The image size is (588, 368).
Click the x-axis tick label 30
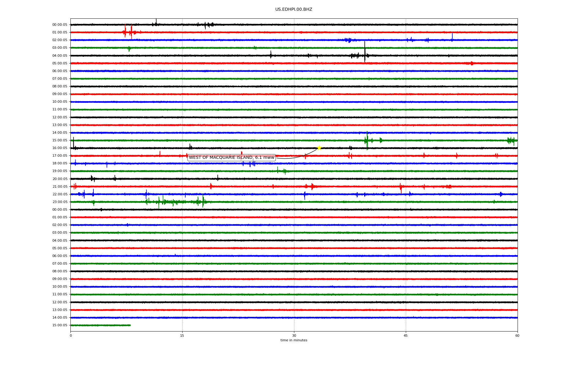[294, 335]
